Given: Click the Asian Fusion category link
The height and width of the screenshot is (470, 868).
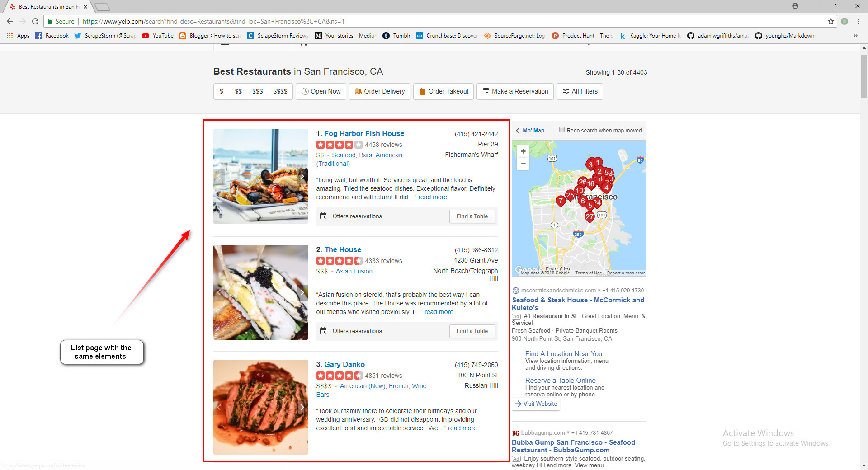Looking at the screenshot, I should tap(354, 271).
